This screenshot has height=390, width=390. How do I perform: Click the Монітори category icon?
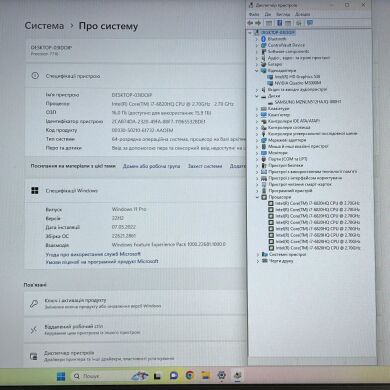click(263, 153)
